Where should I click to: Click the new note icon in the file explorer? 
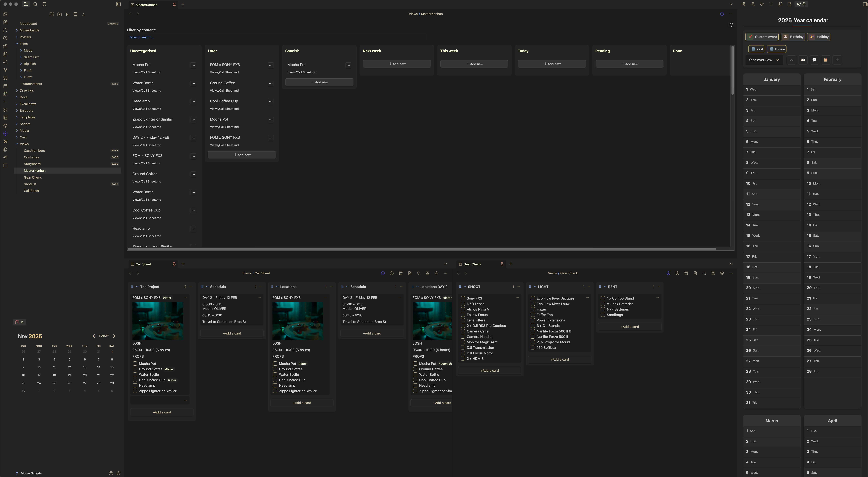point(52,14)
